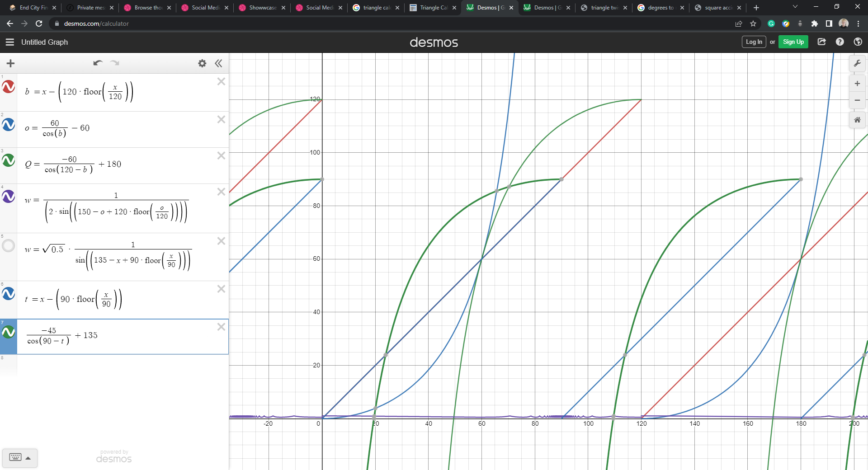Delete the t = x − 90·floor expression
This screenshot has width=868, height=470.
coord(221,289)
